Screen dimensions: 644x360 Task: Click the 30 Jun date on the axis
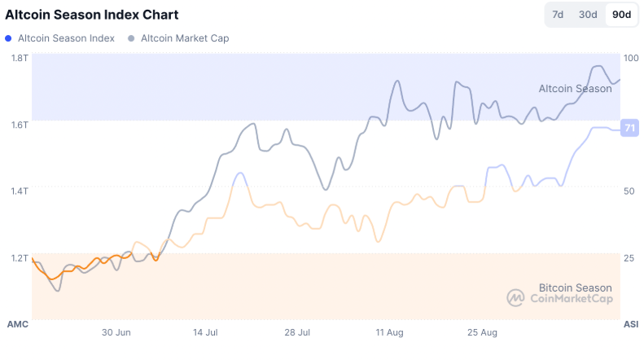tap(116, 332)
